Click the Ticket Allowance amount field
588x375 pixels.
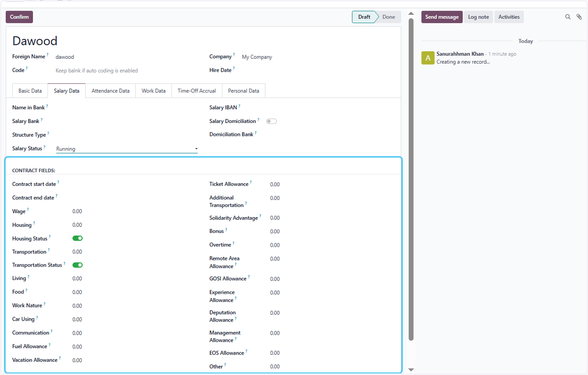[x=332, y=185]
